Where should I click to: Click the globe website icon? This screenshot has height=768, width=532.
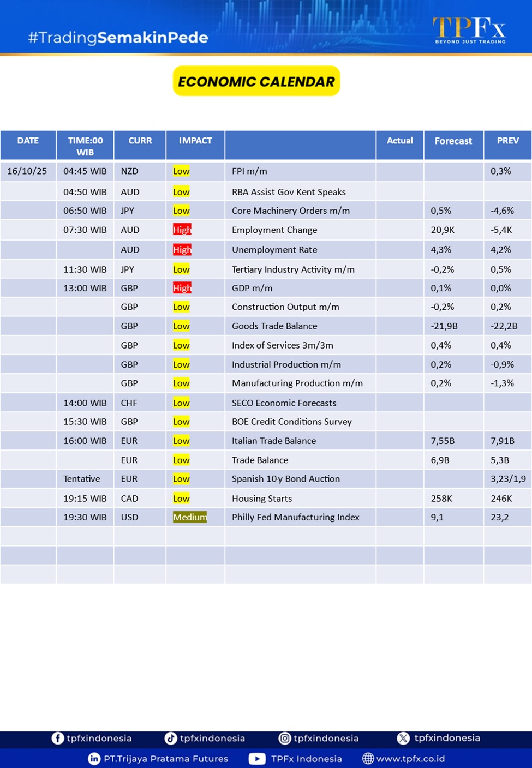368,759
